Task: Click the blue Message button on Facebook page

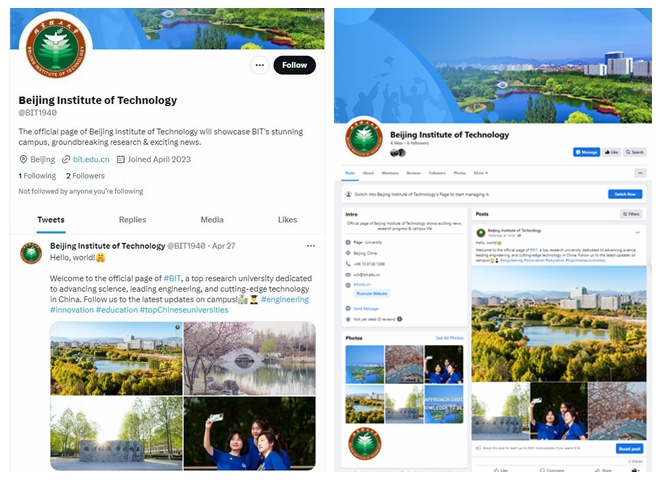Action: 586,152
